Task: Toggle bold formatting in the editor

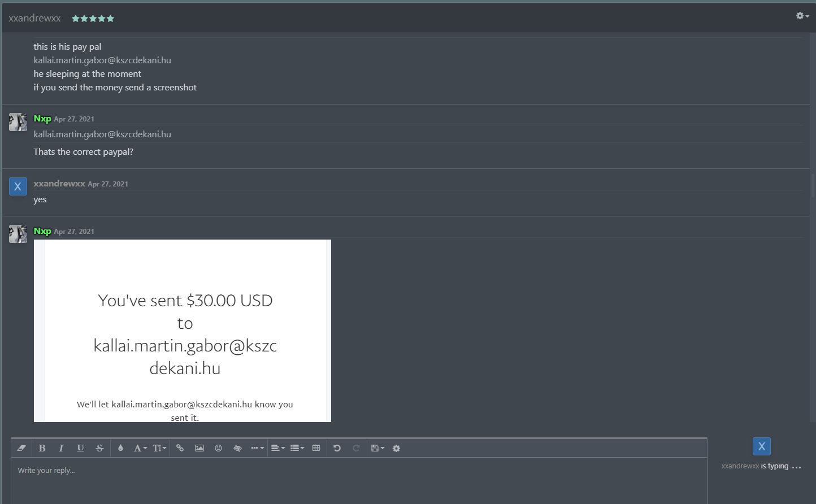Action: pos(42,448)
